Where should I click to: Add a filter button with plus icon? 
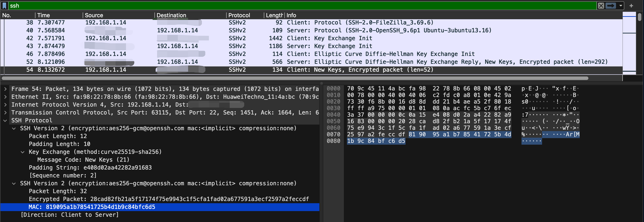coord(631,5)
